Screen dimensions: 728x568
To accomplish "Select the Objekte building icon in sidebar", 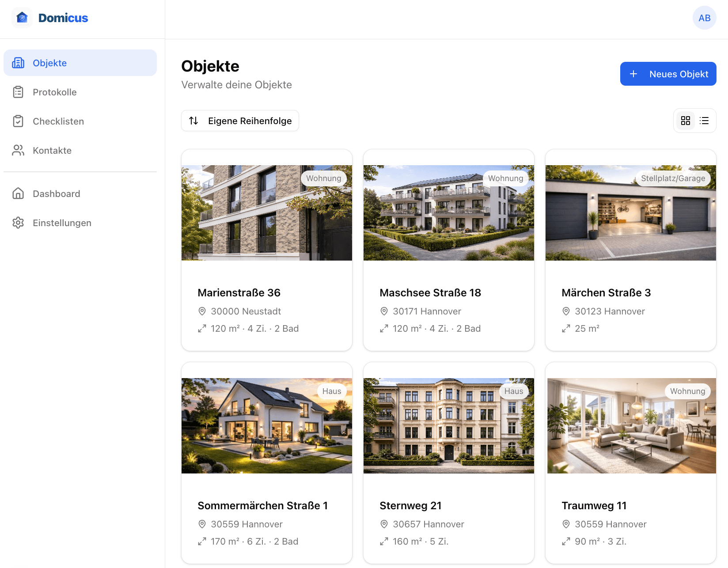I will point(18,63).
